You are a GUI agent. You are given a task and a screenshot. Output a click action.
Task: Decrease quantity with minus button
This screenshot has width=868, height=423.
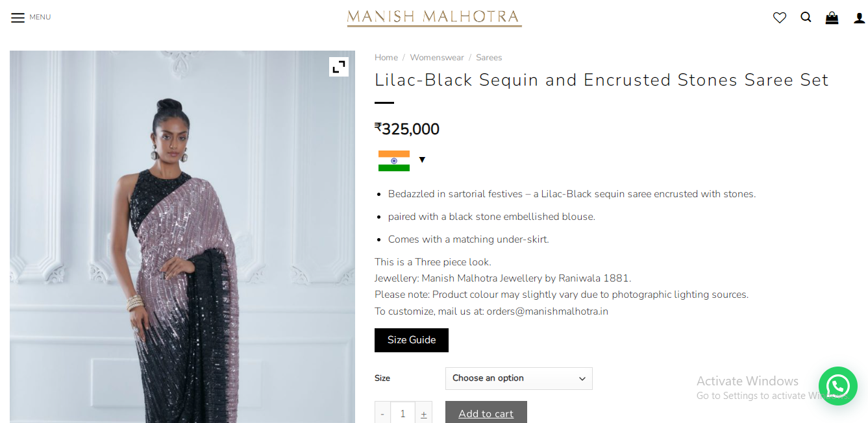[382, 413]
